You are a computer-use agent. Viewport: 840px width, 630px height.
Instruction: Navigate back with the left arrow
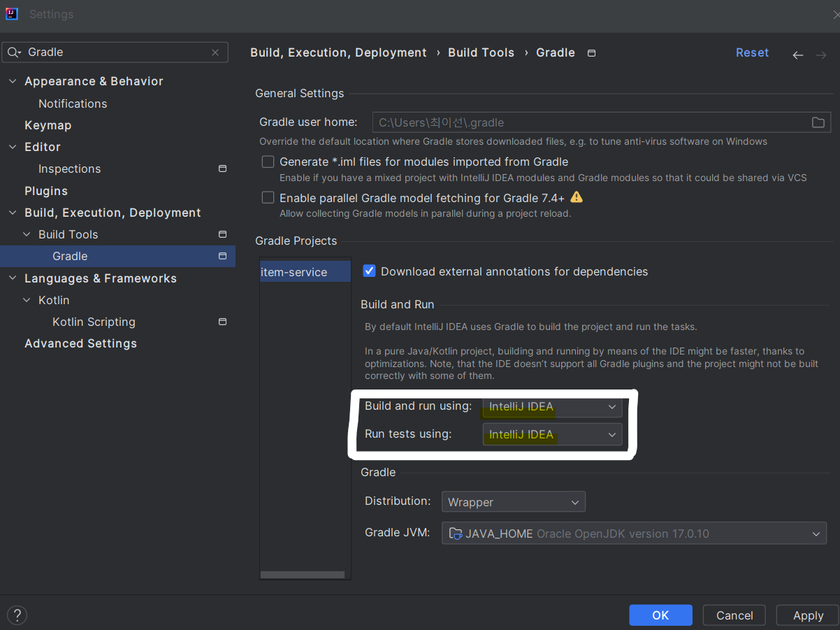click(x=797, y=55)
